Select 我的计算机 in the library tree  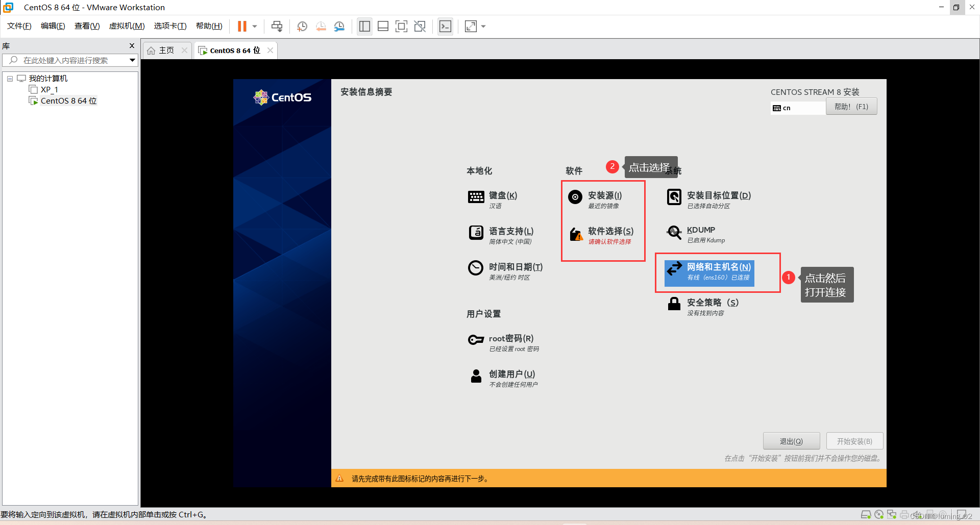pyautogui.click(x=48, y=78)
